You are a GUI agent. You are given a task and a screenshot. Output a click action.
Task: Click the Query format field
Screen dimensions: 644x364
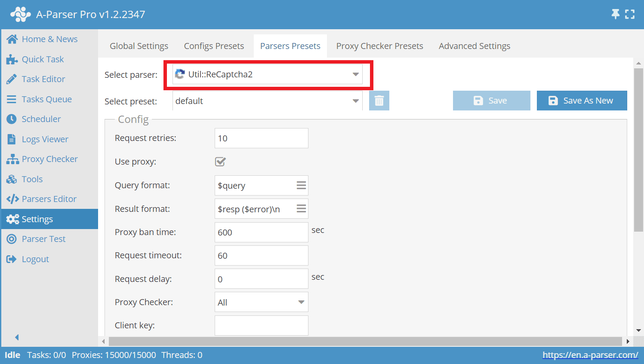pos(261,185)
